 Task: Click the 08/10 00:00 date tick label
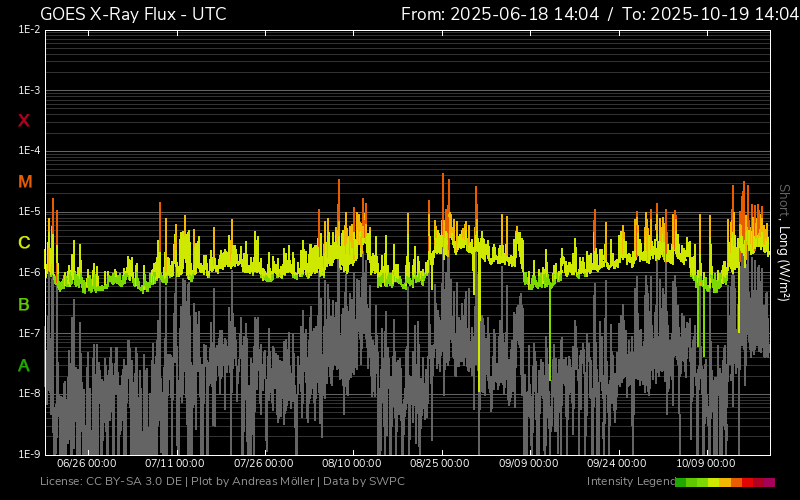tap(352, 464)
